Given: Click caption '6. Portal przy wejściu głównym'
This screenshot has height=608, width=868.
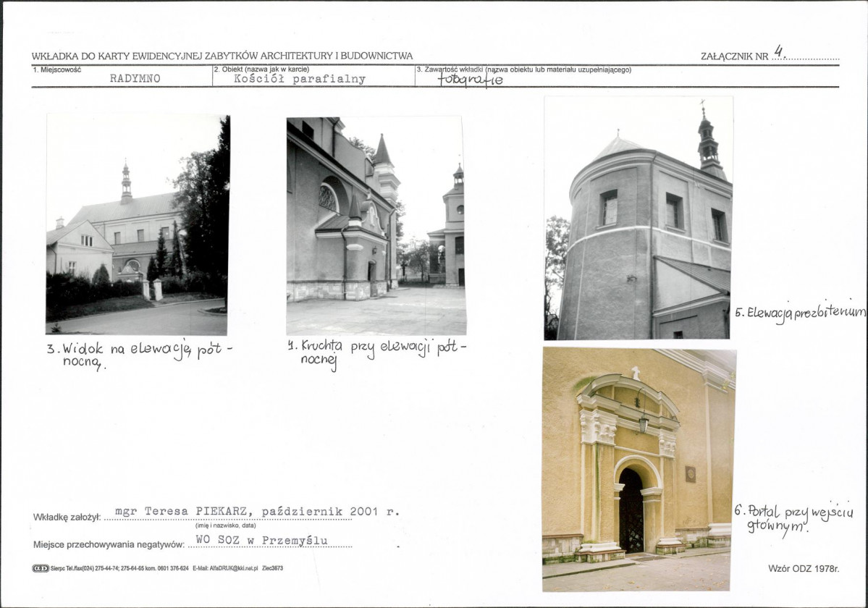Looking at the screenshot, I should pyautogui.click(x=793, y=518).
